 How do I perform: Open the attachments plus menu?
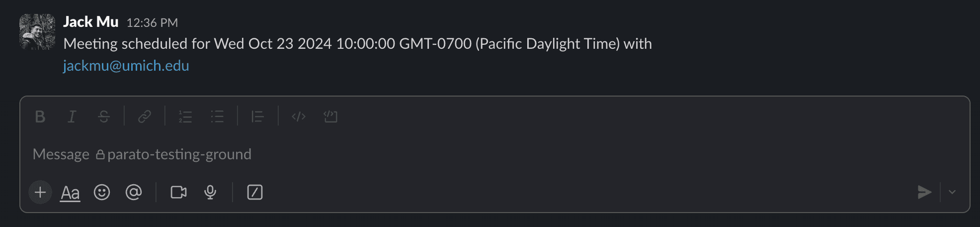(40, 192)
